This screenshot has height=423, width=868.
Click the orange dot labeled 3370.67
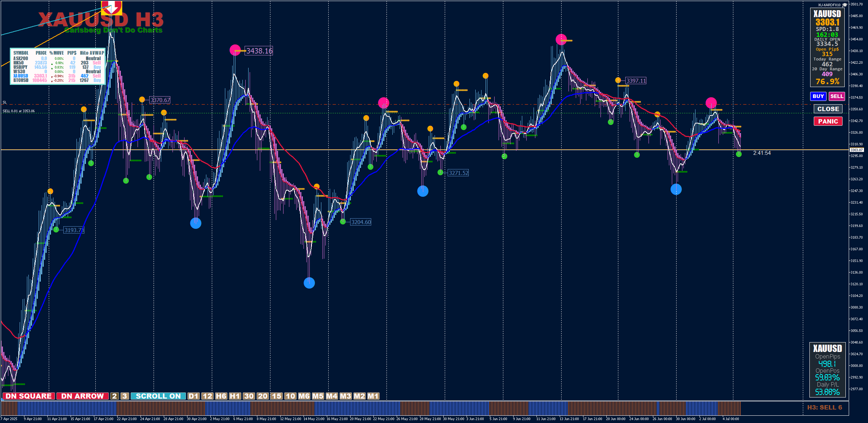[x=142, y=99]
